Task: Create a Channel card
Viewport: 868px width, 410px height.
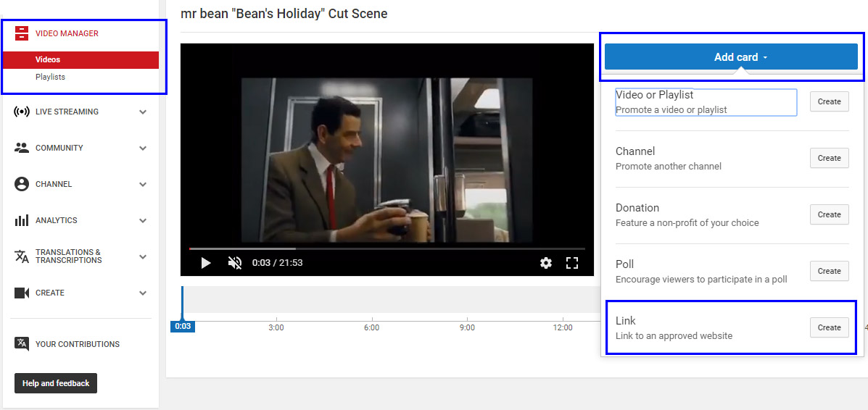Action: [829, 158]
